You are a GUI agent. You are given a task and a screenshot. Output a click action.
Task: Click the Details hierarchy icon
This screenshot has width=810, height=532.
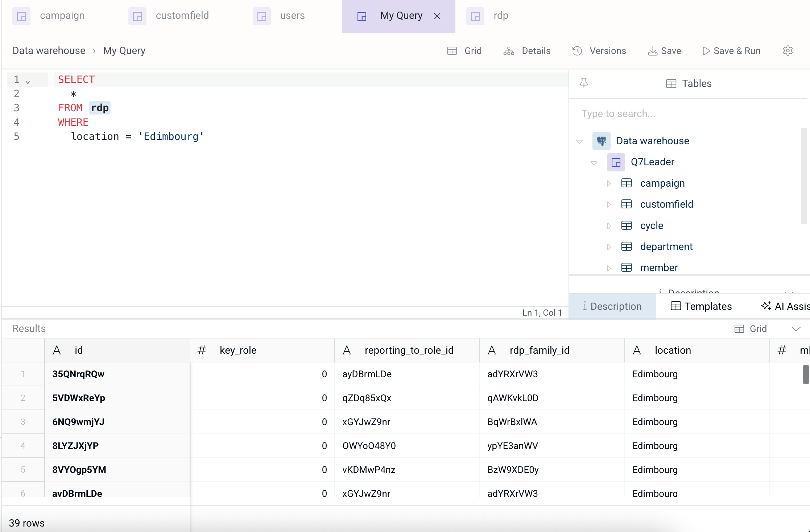point(509,51)
